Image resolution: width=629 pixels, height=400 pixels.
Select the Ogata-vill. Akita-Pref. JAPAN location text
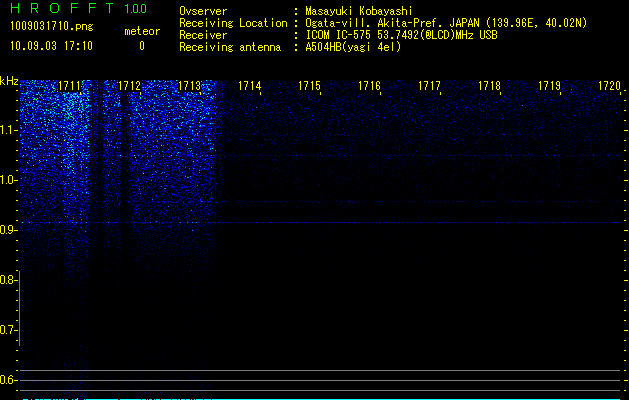[x=446, y=23]
